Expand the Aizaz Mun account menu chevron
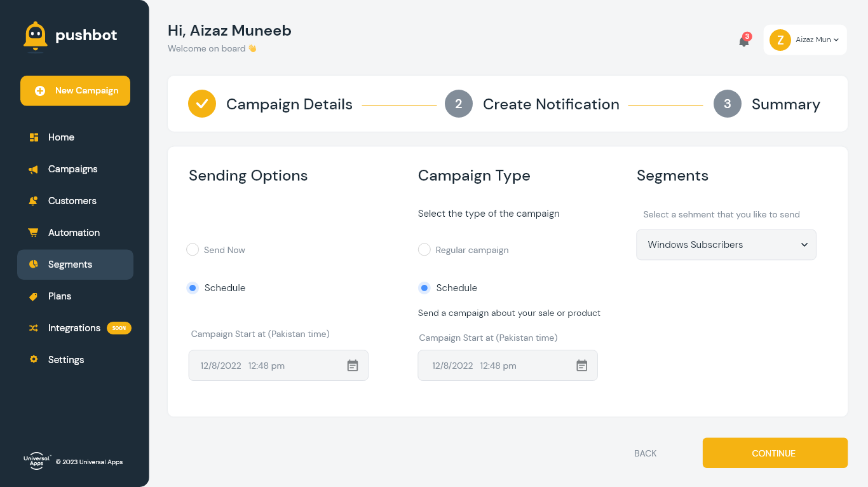868x487 pixels. [x=836, y=40]
